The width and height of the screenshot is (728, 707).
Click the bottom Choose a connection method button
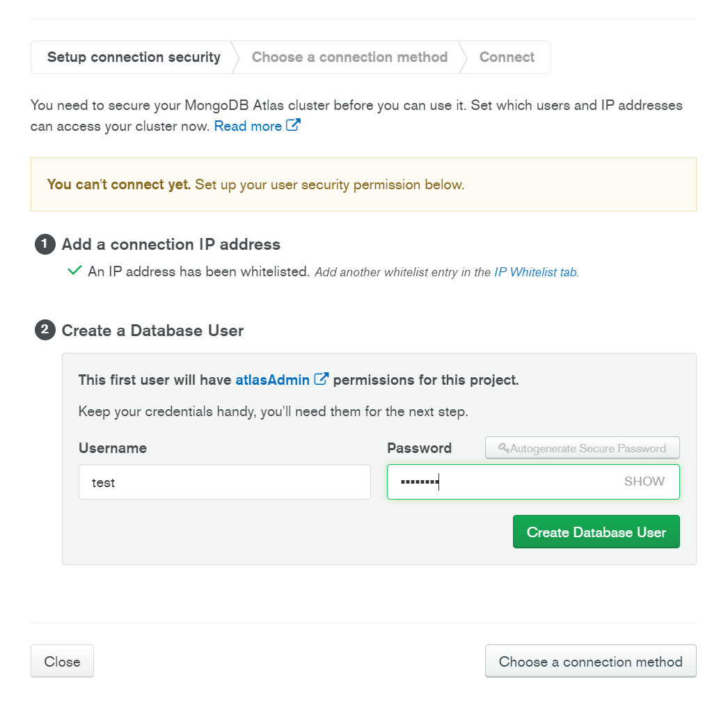pos(590,662)
